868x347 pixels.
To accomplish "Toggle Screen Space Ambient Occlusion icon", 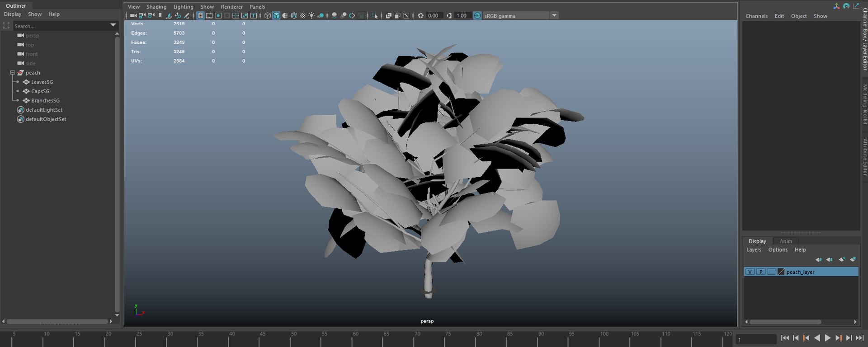I will pos(335,15).
